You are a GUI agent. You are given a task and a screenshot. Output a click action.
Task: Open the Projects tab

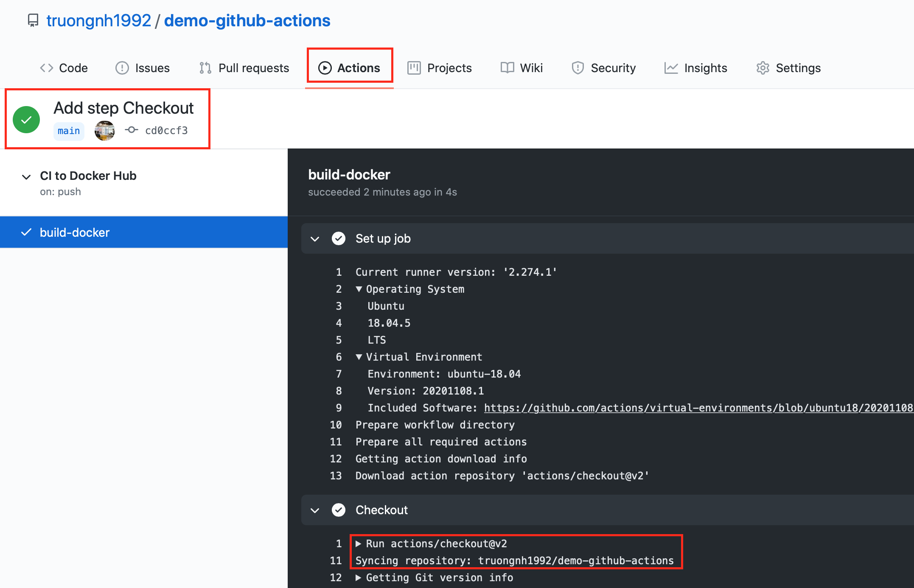point(440,68)
